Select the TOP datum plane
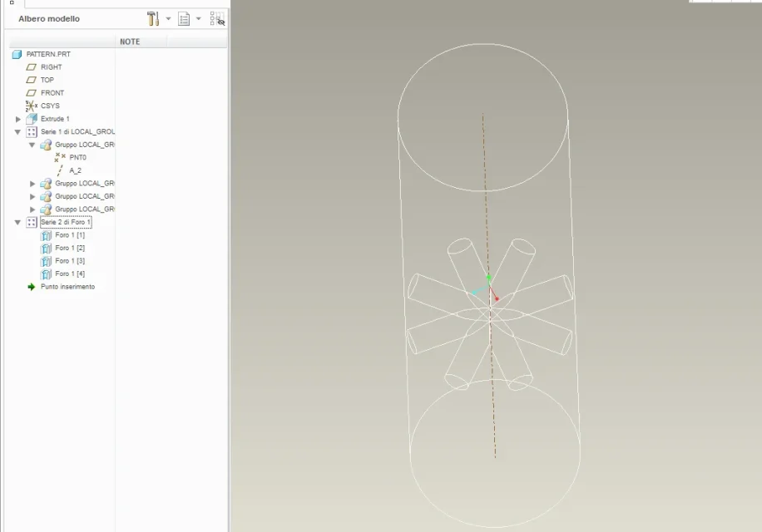Image resolution: width=762 pixels, height=532 pixels. 47,80
